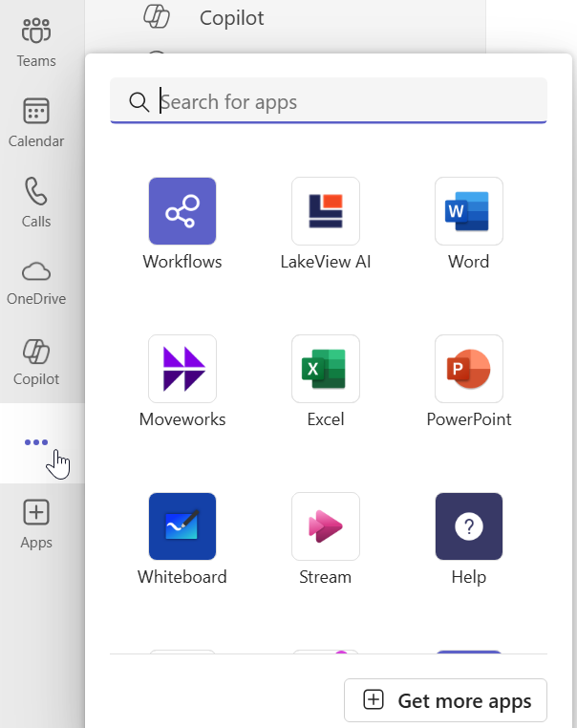Click the Search for apps field
577x728 pixels.
(329, 100)
